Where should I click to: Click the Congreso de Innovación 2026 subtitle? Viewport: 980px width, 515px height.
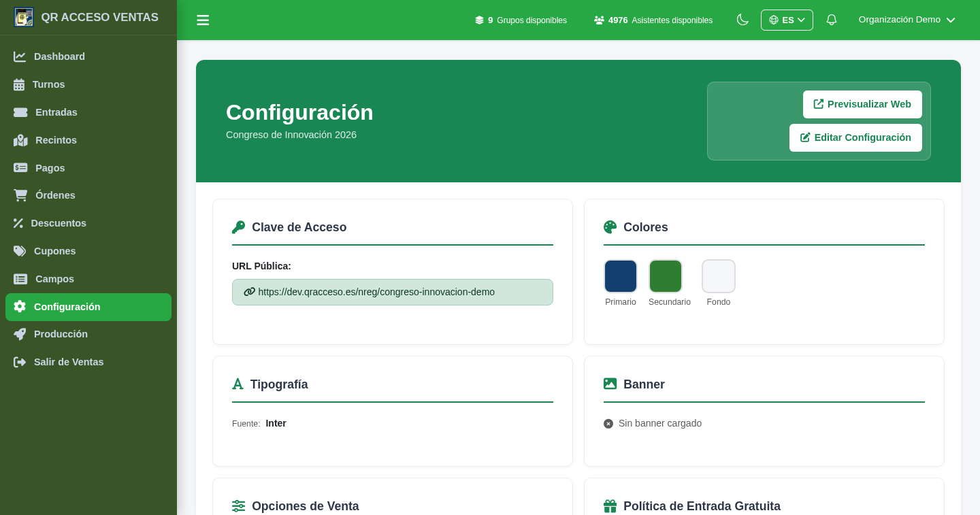[x=291, y=135]
